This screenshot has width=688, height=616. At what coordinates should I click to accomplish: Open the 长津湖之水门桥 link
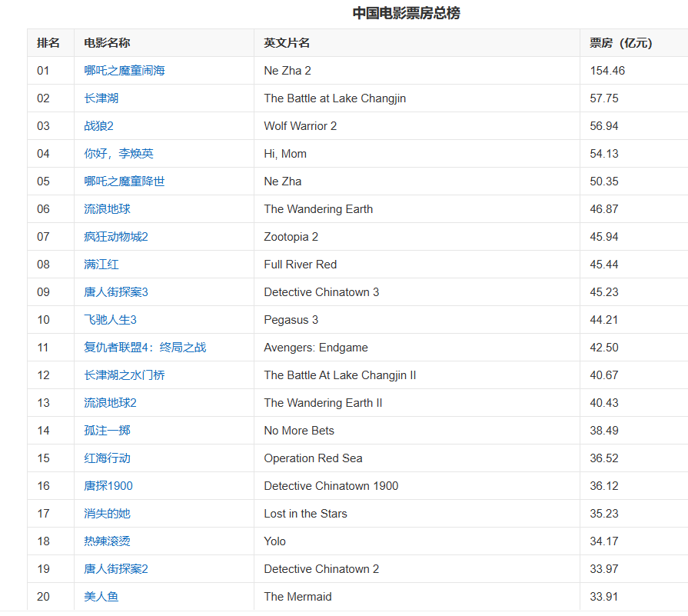(125, 375)
